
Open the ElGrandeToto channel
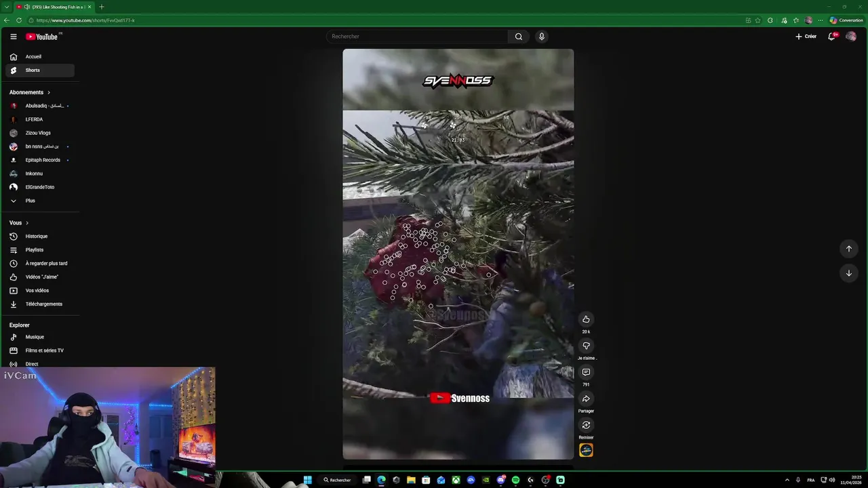40,187
